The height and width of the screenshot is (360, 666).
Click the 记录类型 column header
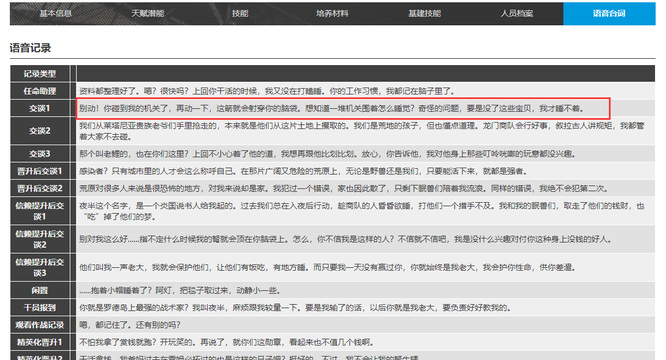click(40, 74)
